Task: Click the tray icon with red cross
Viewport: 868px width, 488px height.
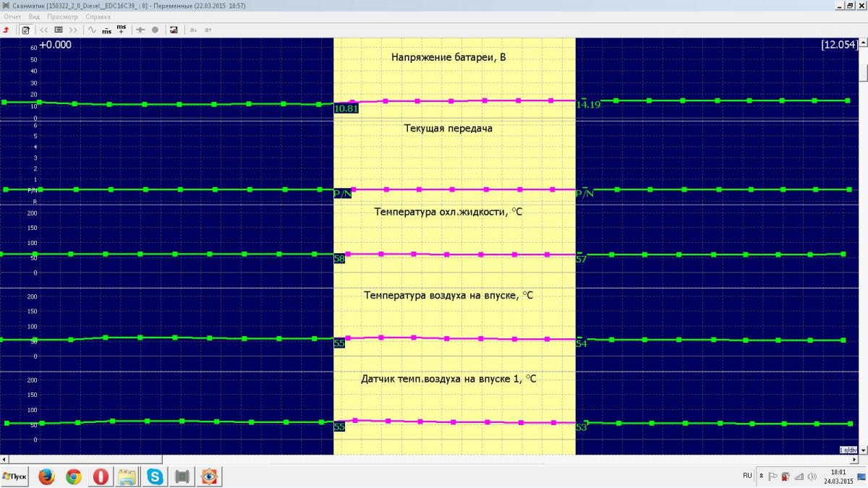Action: click(x=786, y=476)
